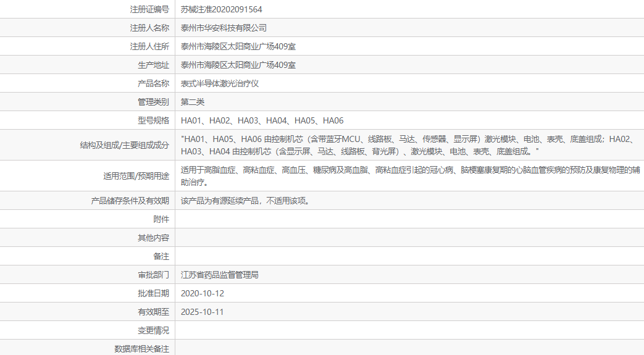The width and height of the screenshot is (644, 355).
Task: Click the 附件 row label
Action: [161, 219]
